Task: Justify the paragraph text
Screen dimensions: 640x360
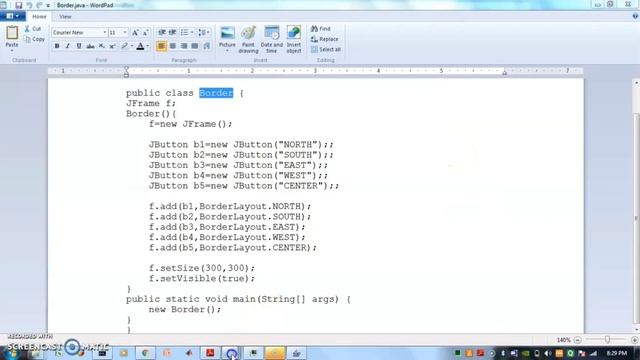Action: tap(195, 46)
